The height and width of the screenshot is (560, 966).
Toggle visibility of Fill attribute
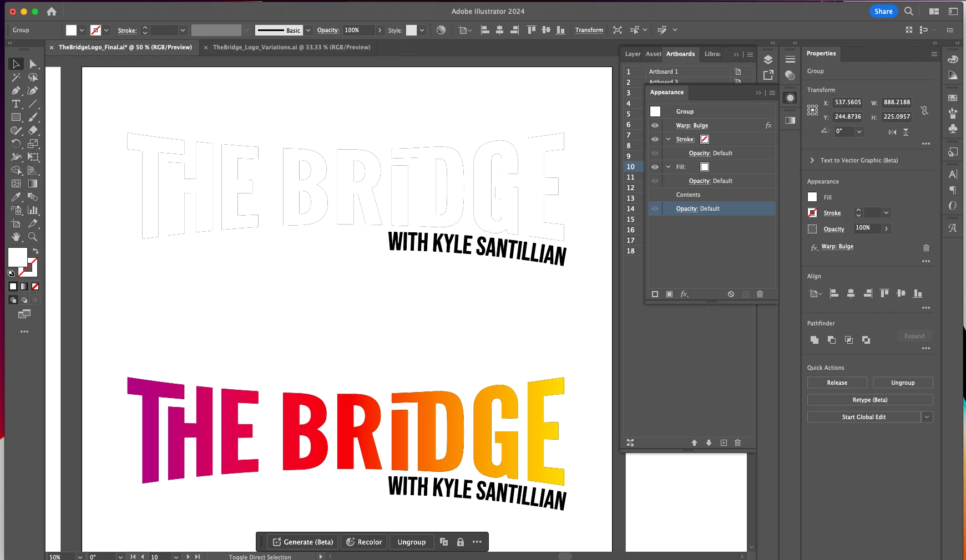click(x=655, y=167)
